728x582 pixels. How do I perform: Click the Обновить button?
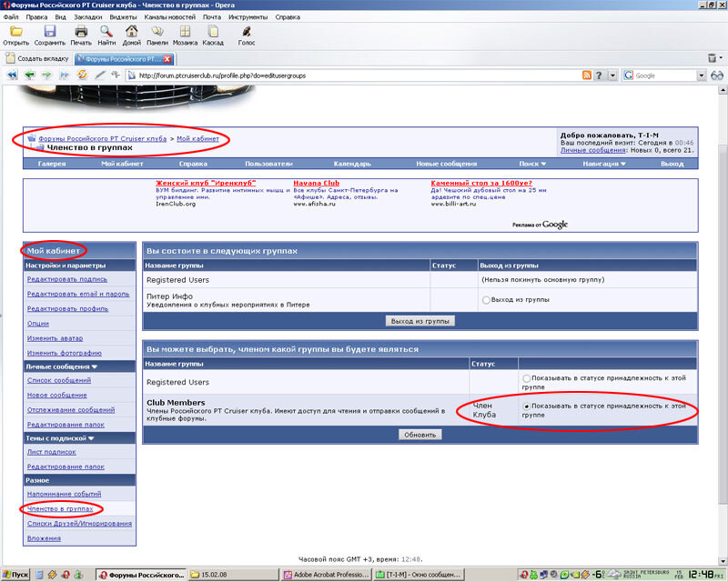coord(420,435)
